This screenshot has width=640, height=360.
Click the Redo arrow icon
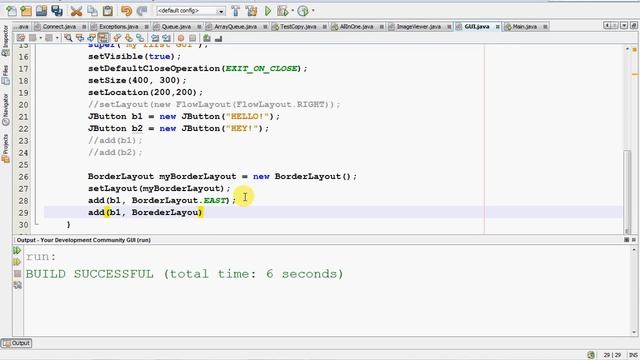[x=142, y=11]
